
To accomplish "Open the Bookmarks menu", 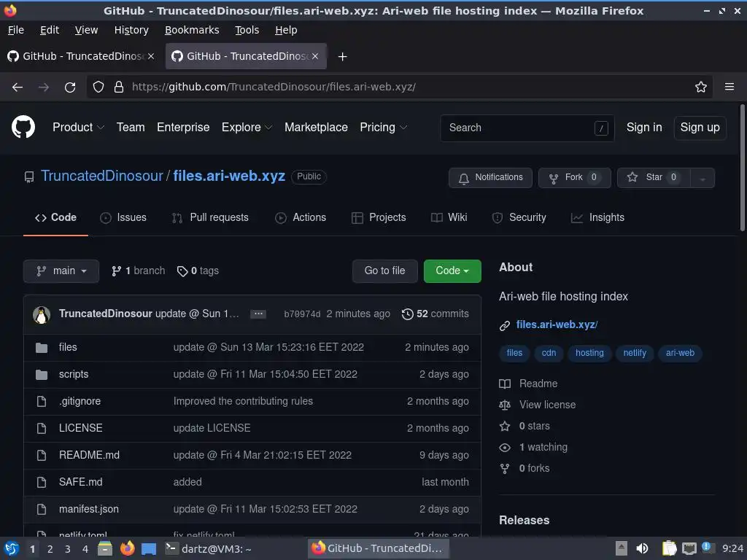I will [192, 30].
